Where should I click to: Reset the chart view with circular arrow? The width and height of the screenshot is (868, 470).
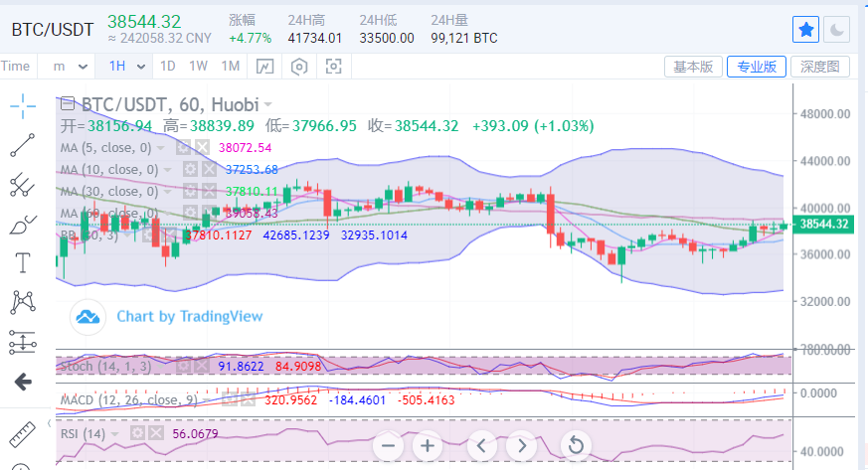click(574, 445)
